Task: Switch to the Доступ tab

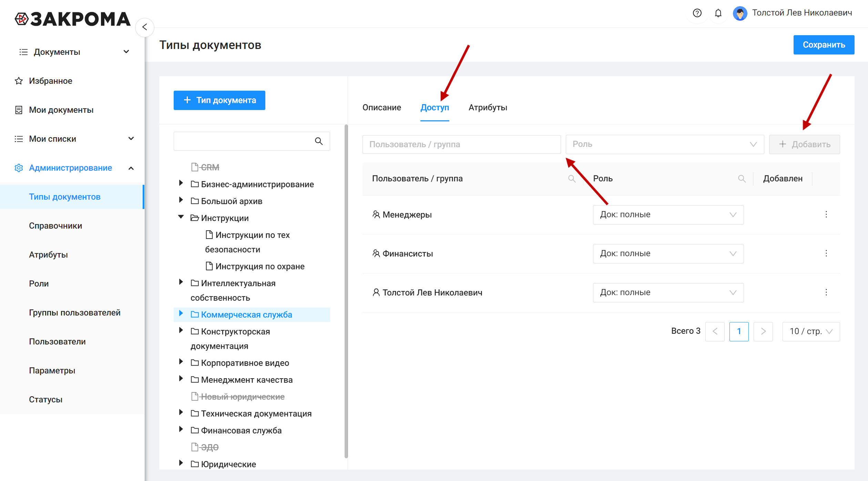Action: click(435, 108)
